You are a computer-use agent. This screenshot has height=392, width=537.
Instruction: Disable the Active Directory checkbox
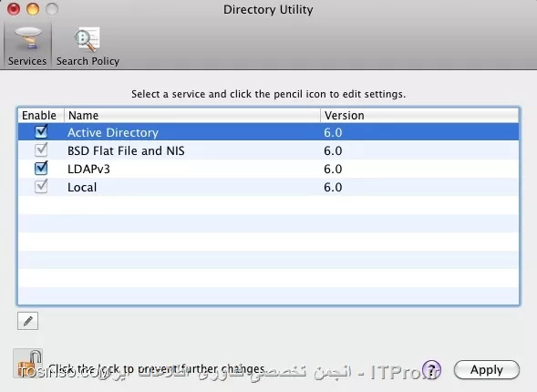(41, 131)
